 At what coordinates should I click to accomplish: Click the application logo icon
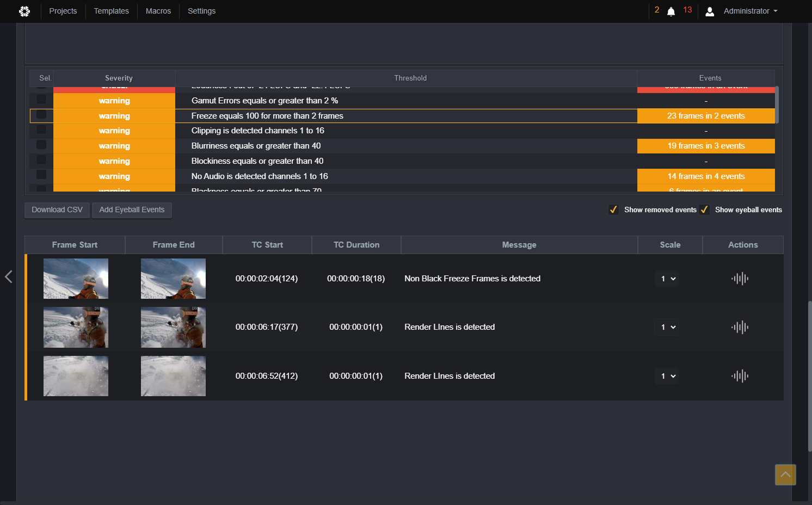(24, 11)
